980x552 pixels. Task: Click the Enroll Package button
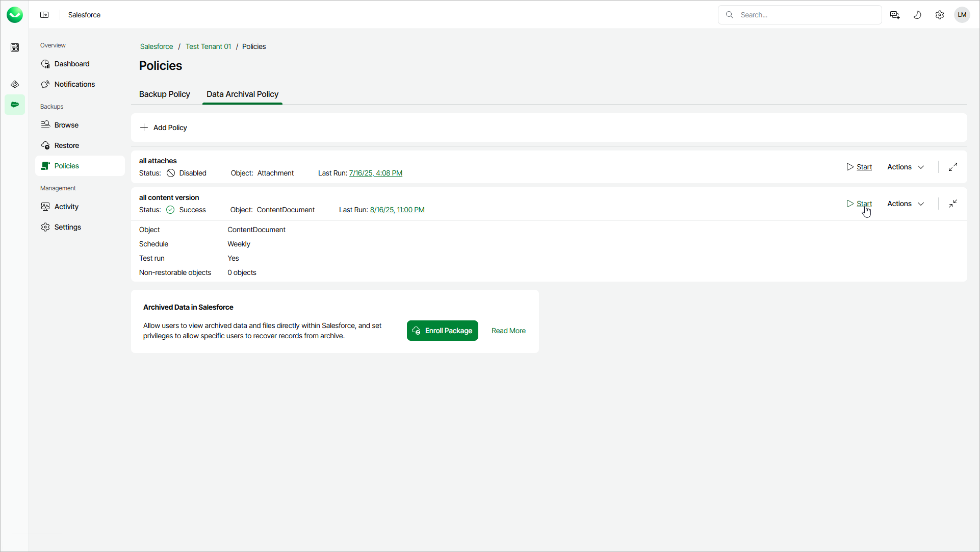click(x=442, y=331)
